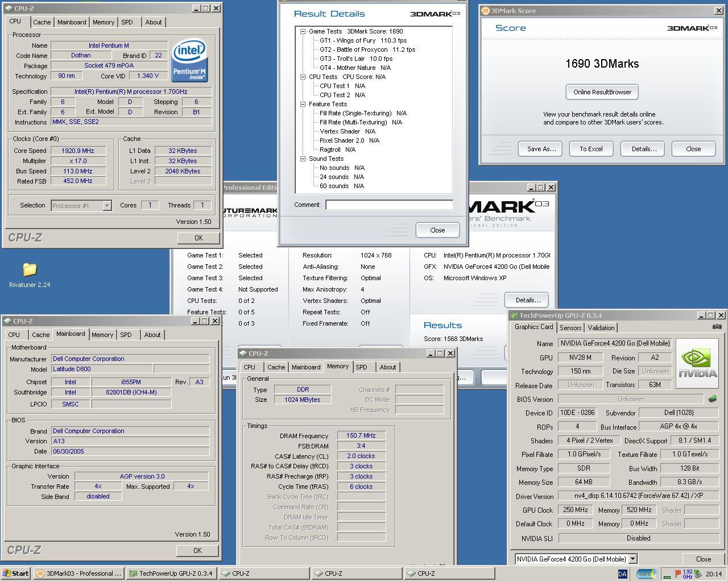Open the Processor #1 selection dropdown
This screenshot has height=582, width=728.
pyautogui.click(x=107, y=206)
